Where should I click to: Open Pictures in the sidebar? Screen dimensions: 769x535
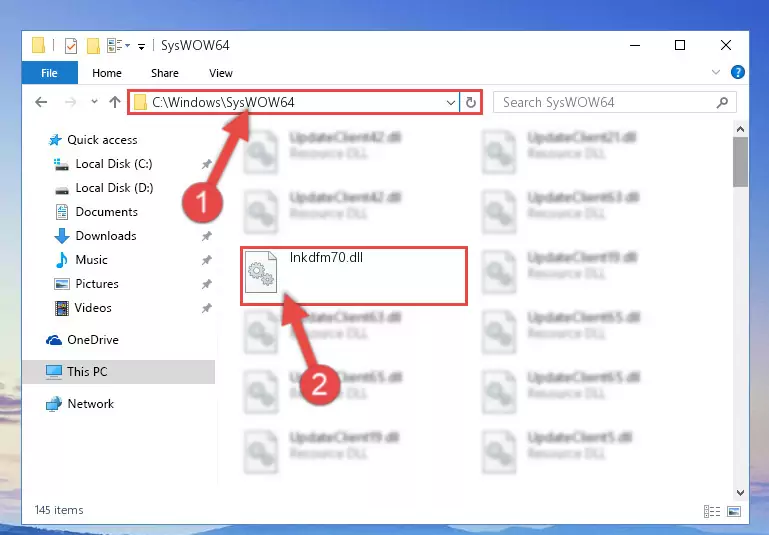pos(86,284)
